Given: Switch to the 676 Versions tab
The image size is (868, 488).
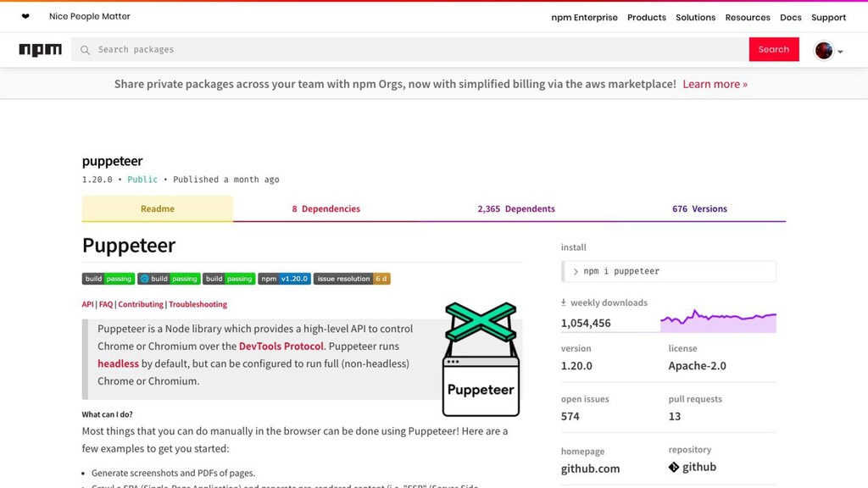Looking at the screenshot, I should point(699,208).
